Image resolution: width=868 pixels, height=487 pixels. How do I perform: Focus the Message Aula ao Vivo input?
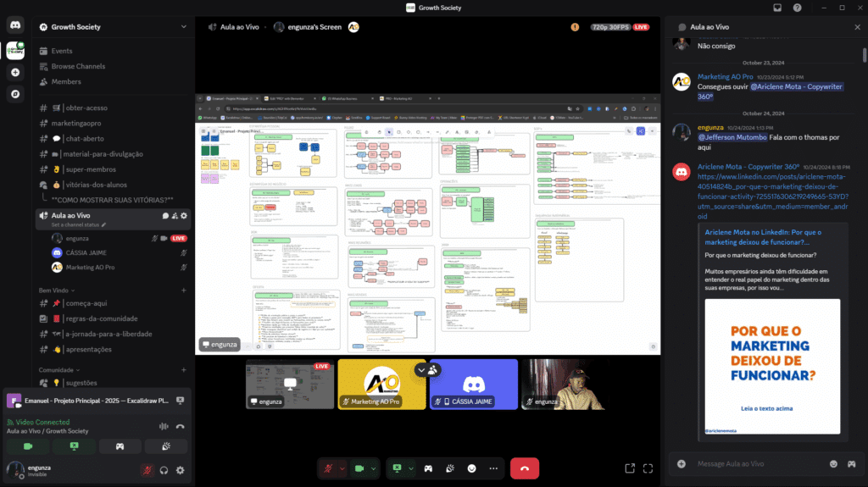pos(759,464)
